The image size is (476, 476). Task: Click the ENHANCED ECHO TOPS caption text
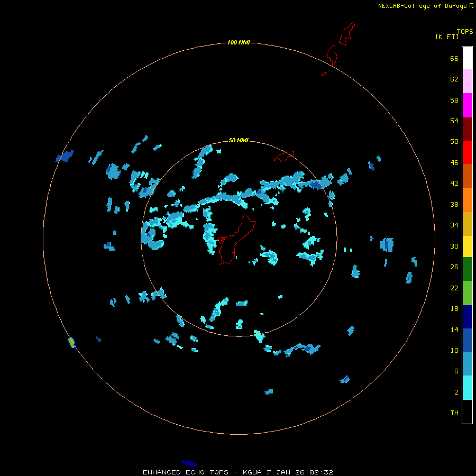coord(186,472)
